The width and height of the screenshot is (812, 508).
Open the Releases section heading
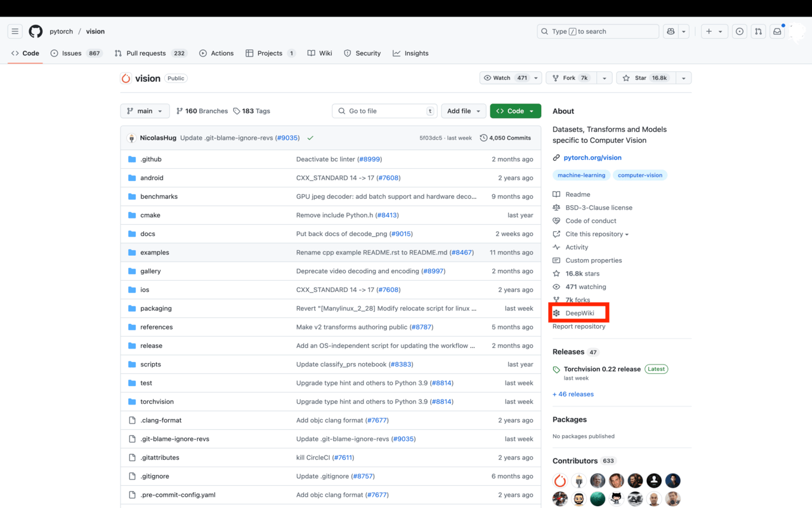point(568,352)
